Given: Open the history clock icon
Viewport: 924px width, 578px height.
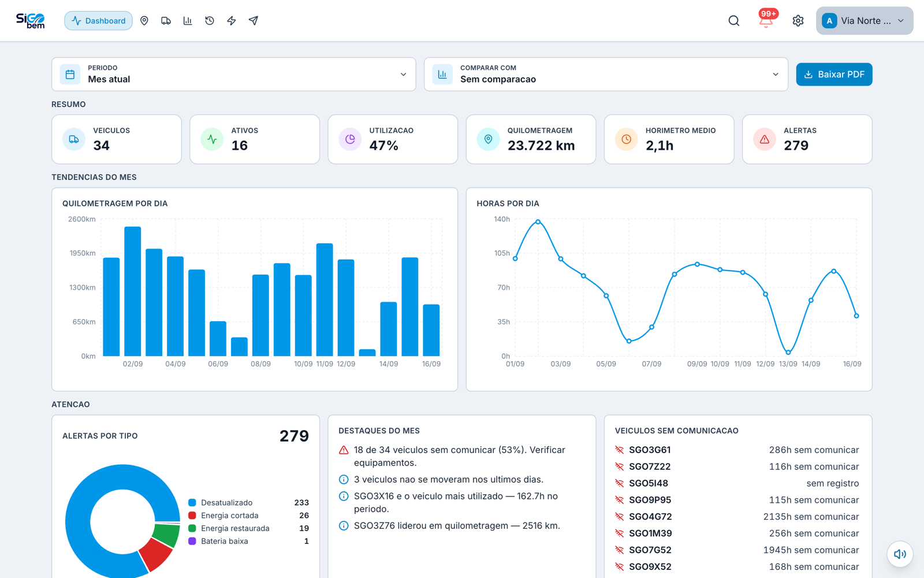Looking at the screenshot, I should 210,21.
